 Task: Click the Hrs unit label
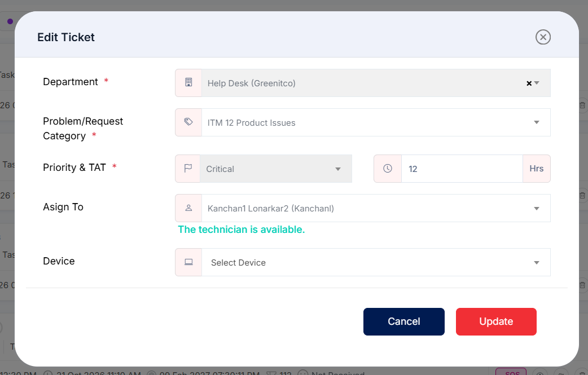point(536,169)
